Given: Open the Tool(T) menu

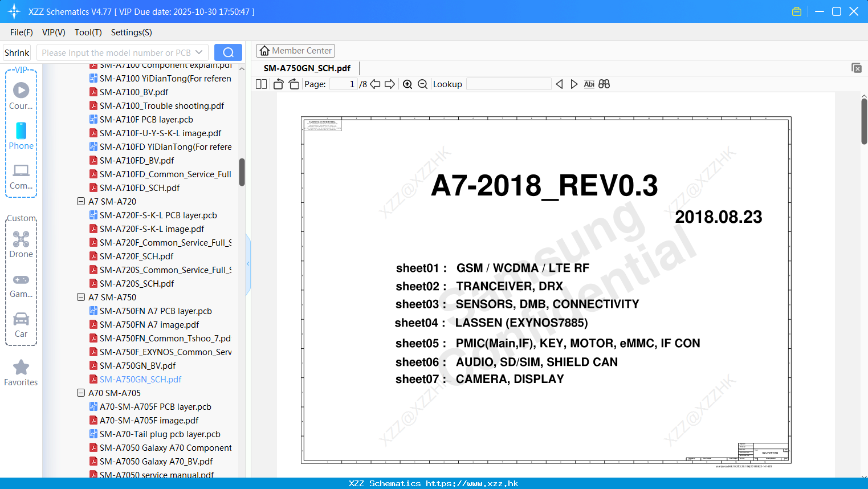Looking at the screenshot, I should pyautogui.click(x=88, y=32).
